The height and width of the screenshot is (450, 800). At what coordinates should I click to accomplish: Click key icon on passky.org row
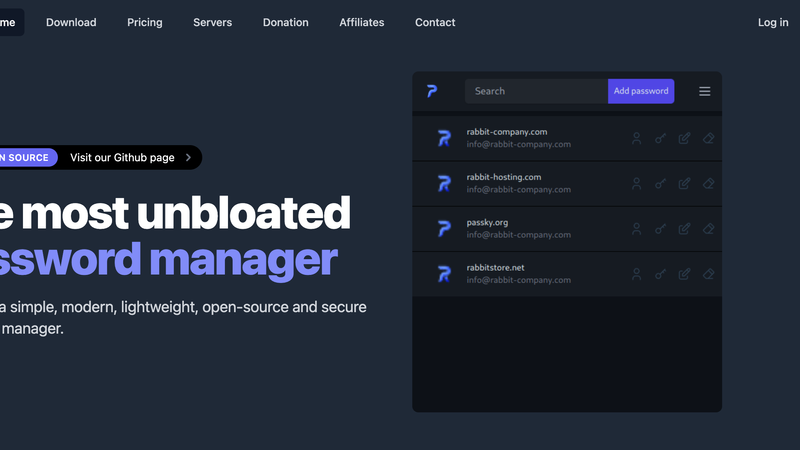click(660, 229)
